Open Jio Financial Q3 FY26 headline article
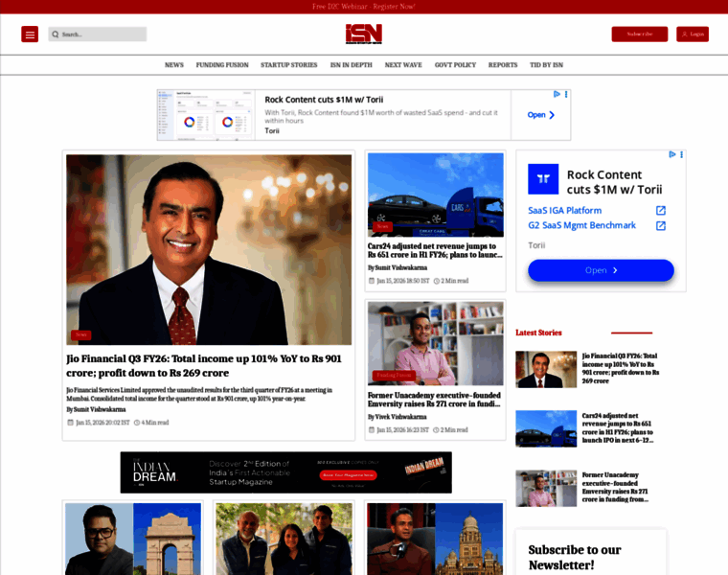The image size is (728, 575). (204, 365)
